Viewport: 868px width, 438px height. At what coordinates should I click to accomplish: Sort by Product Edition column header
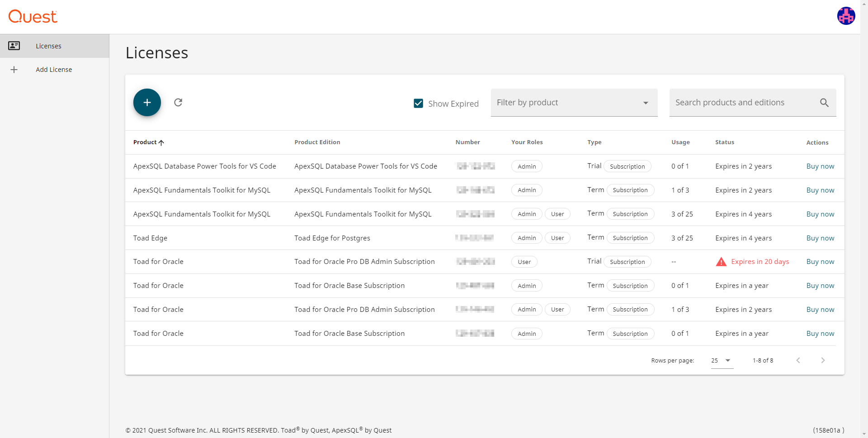coord(317,142)
